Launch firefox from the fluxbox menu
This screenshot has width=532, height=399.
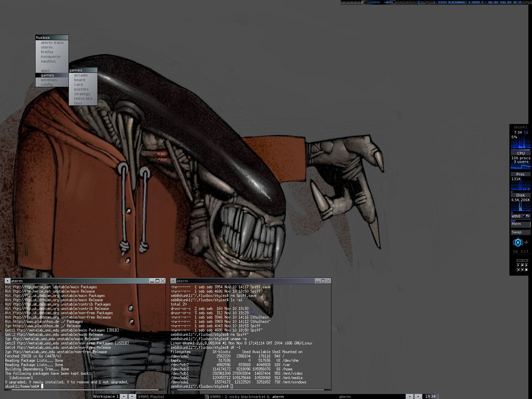pos(47,52)
